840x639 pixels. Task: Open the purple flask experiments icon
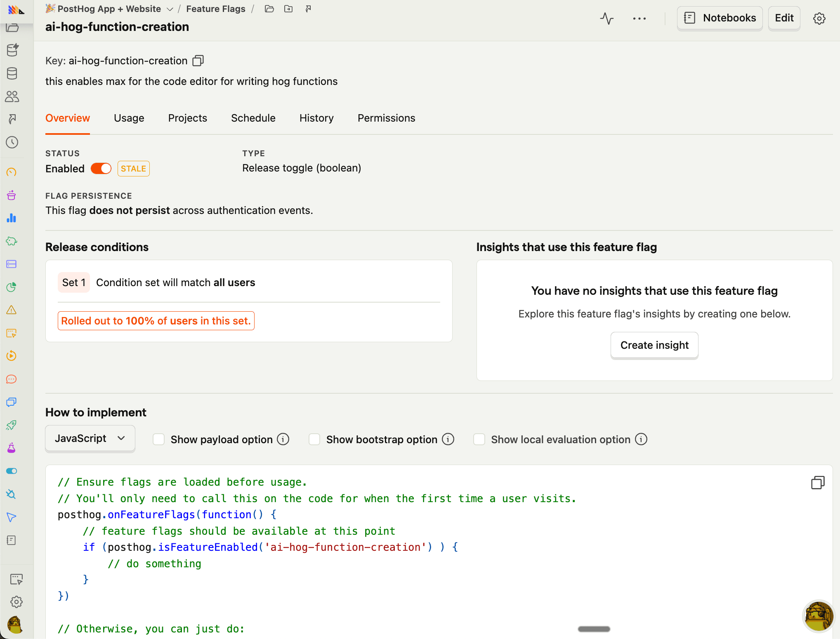[x=12, y=448]
